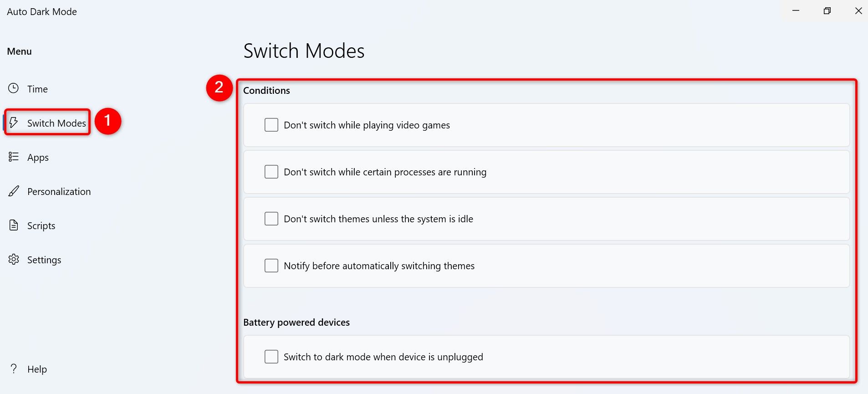Click the document icon for Scripts
This screenshot has width=868, height=394.
pyautogui.click(x=14, y=225)
